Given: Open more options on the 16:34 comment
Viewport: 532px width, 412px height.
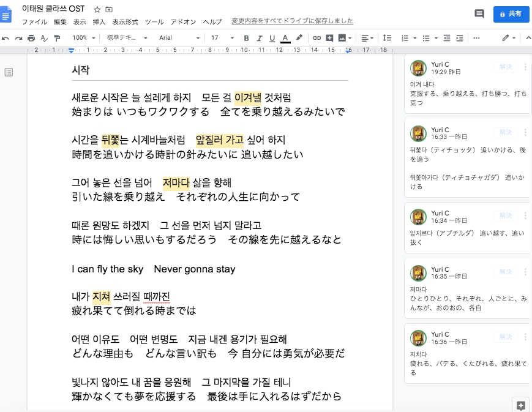Looking at the screenshot, I should click(x=525, y=215).
